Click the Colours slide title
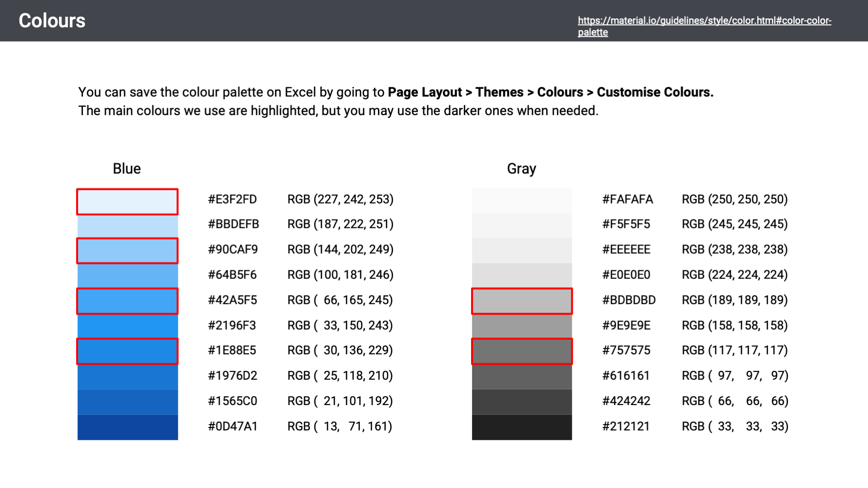 (x=52, y=21)
